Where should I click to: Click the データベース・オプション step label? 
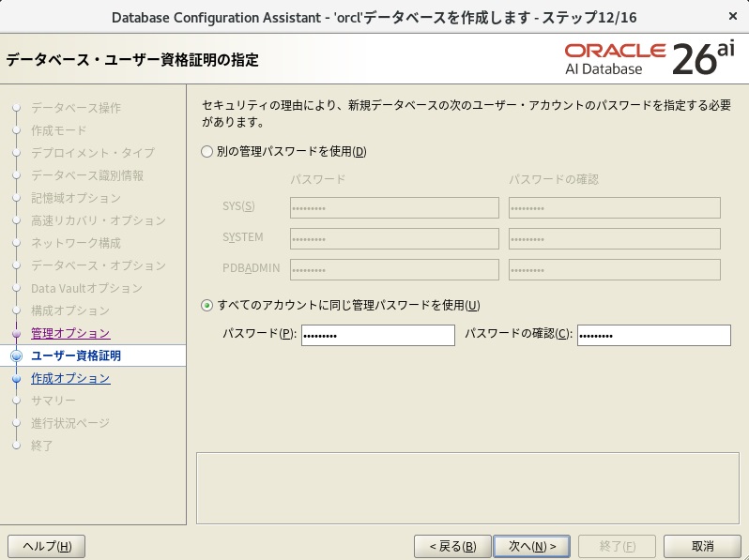98,265
